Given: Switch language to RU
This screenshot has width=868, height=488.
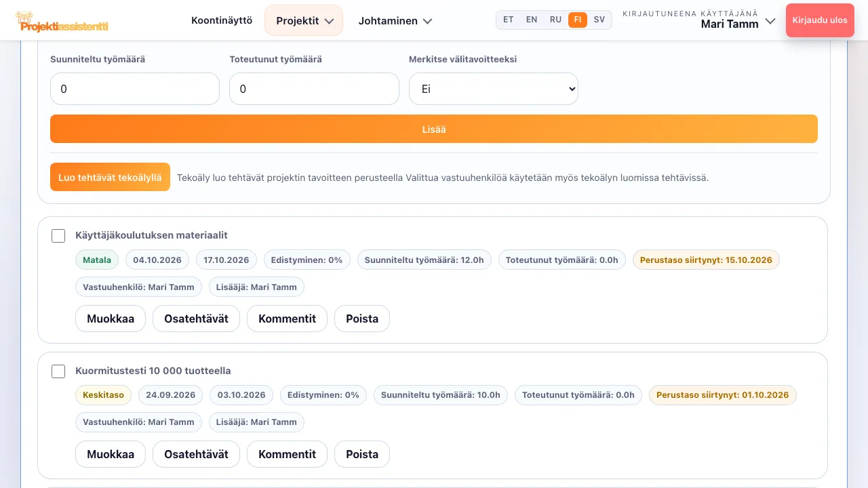Looking at the screenshot, I should click(555, 20).
